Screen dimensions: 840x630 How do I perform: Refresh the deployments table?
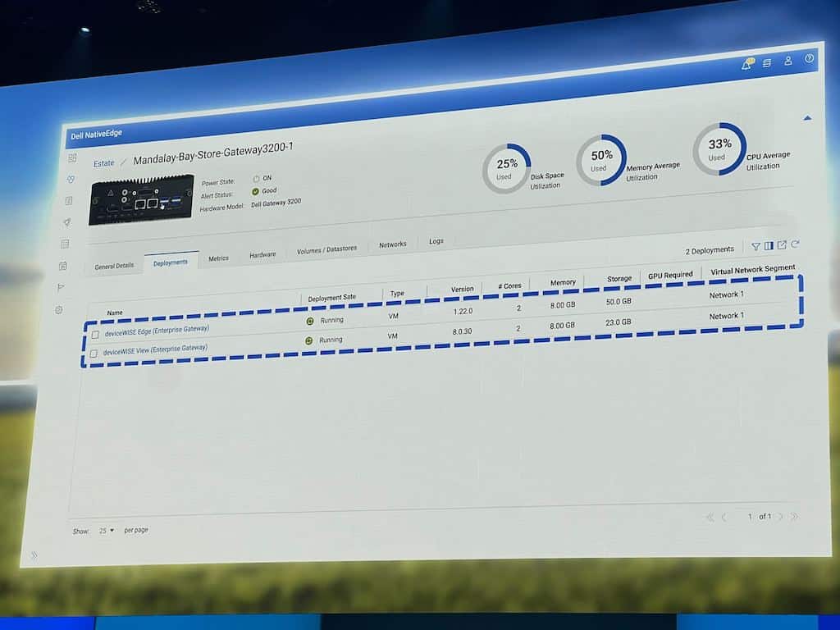click(x=796, y=244)
